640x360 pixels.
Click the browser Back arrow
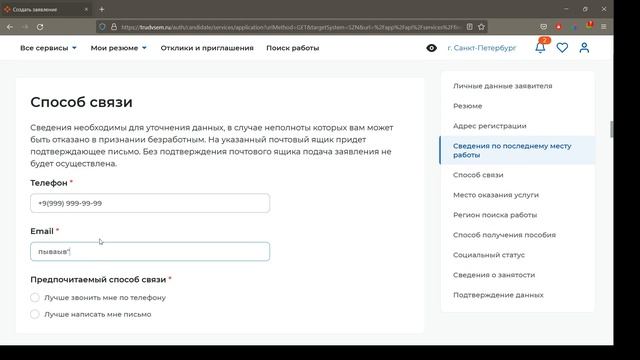pyautogui.click(x=10, y=27)
